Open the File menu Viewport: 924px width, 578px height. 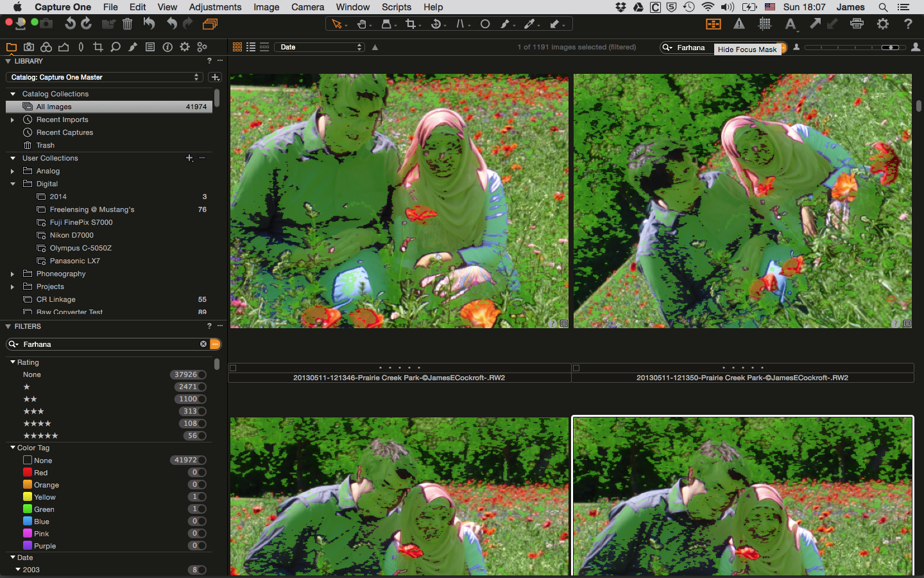[110, 7]
